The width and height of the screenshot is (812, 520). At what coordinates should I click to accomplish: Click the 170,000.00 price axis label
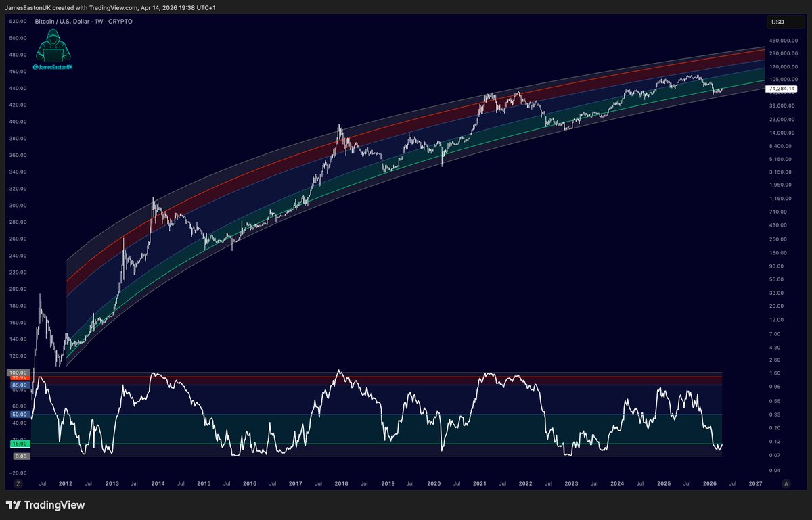tap(785, 67)
